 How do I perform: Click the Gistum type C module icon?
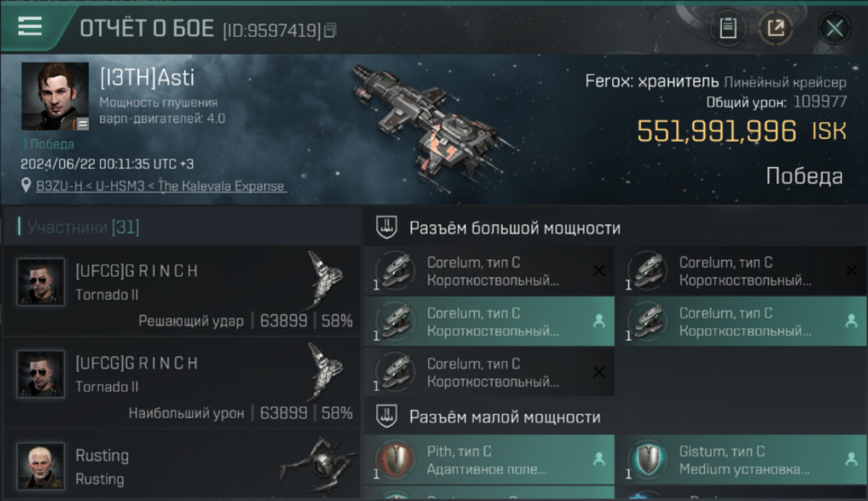click(x=646, y=460)
